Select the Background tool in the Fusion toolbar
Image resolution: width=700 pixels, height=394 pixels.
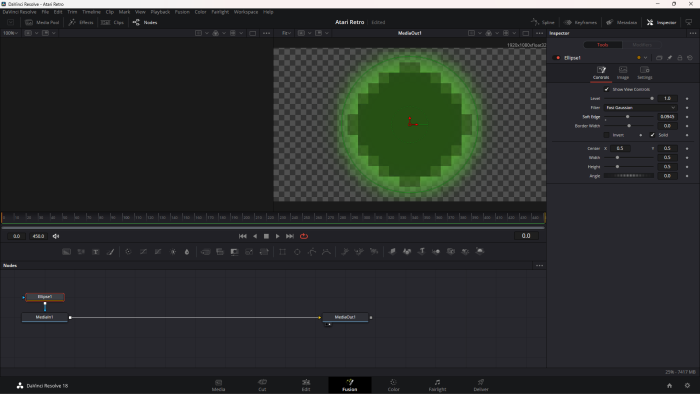(66, 252)
